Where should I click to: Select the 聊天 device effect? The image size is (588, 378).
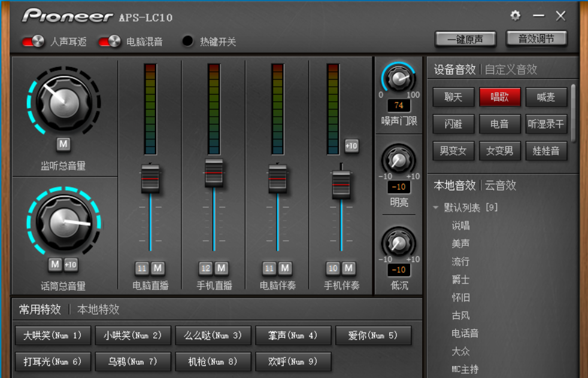click(x=453, y=97)
